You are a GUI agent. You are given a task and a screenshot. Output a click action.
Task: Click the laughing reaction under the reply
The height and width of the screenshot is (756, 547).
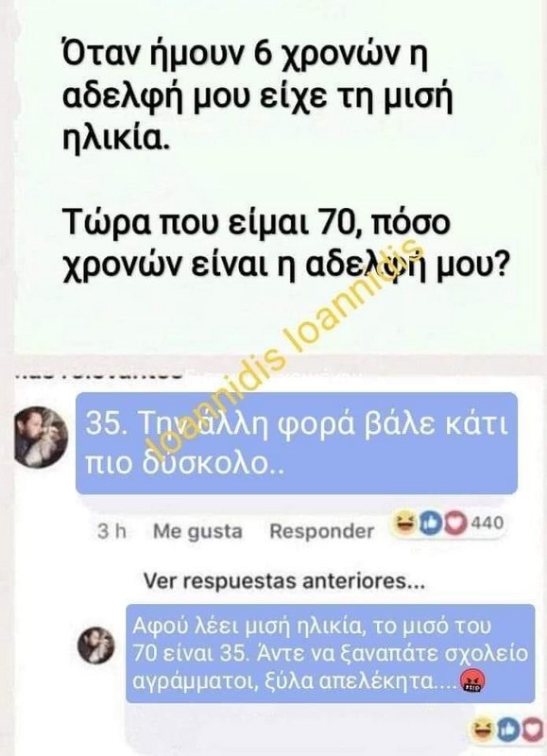[483, 730]
